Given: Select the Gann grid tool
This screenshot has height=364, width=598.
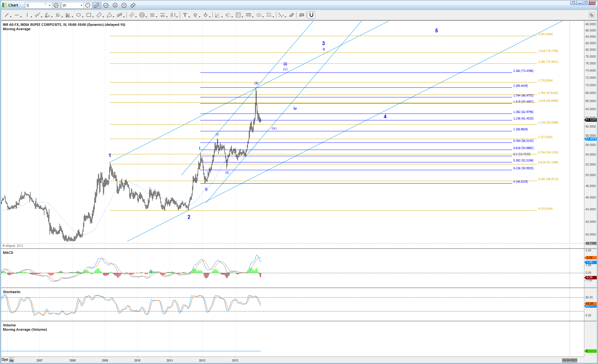Looking at the screenshot, I should [x=238, y=15].
